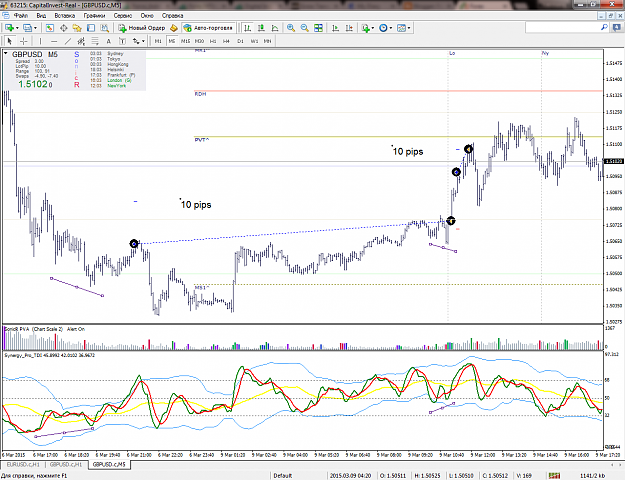Select the crosshair tool
The height and width of the screenshot is (480, 625).
(x=24, y=41)
